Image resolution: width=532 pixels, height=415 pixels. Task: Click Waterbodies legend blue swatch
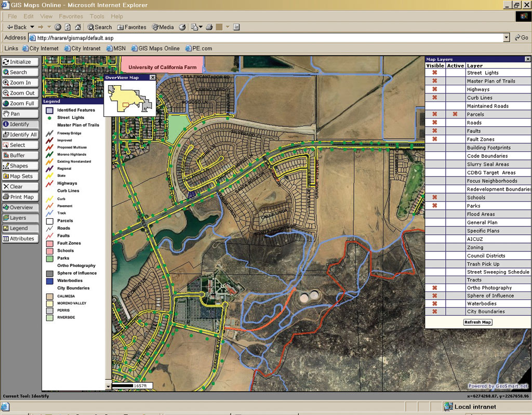(49, 280)
